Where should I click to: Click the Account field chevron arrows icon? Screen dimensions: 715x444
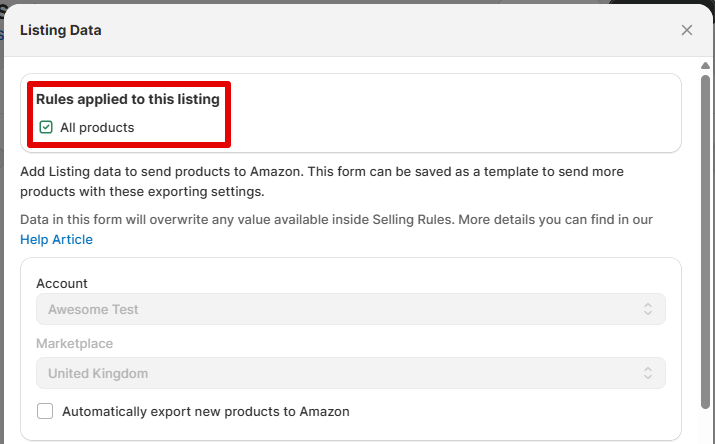[648, 310]
